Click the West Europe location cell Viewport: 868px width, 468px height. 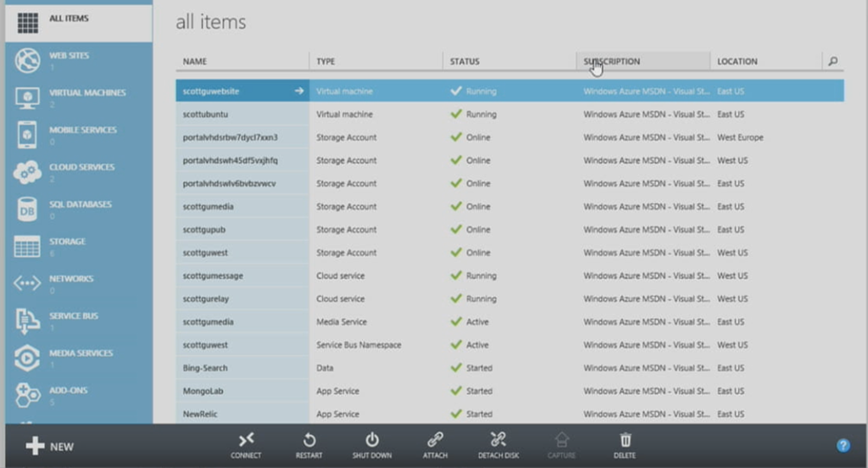coord(740,137)
